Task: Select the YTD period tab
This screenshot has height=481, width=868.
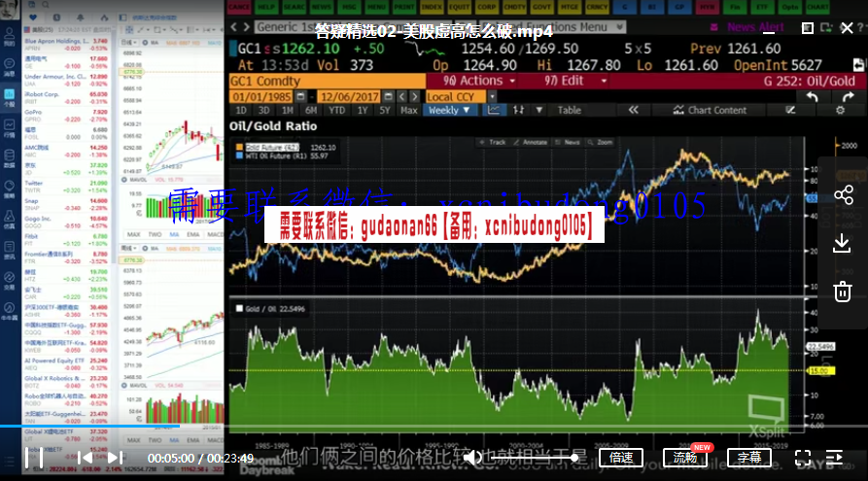Action: click(336, 110)
